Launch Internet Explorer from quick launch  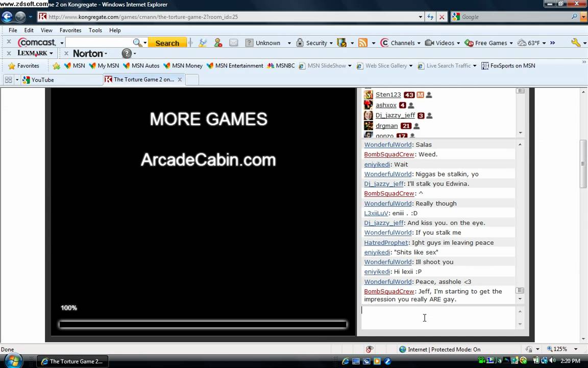(x=346, y=361)
